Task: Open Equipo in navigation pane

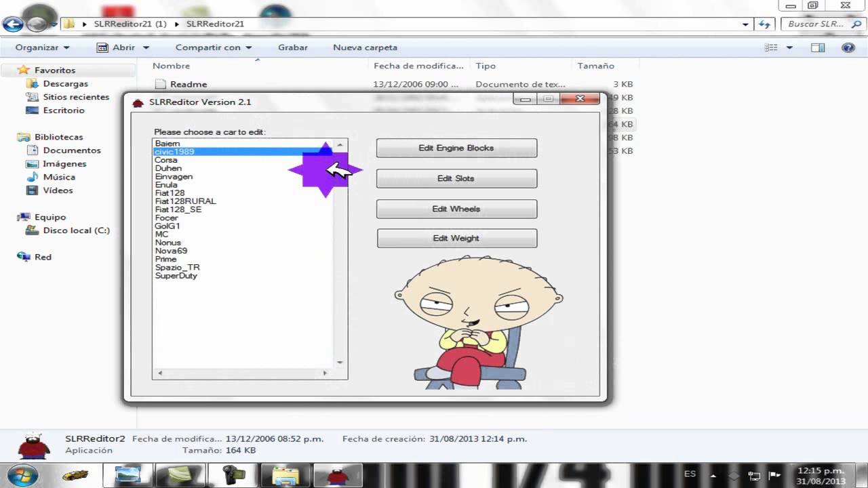Action: click(50, 217)
